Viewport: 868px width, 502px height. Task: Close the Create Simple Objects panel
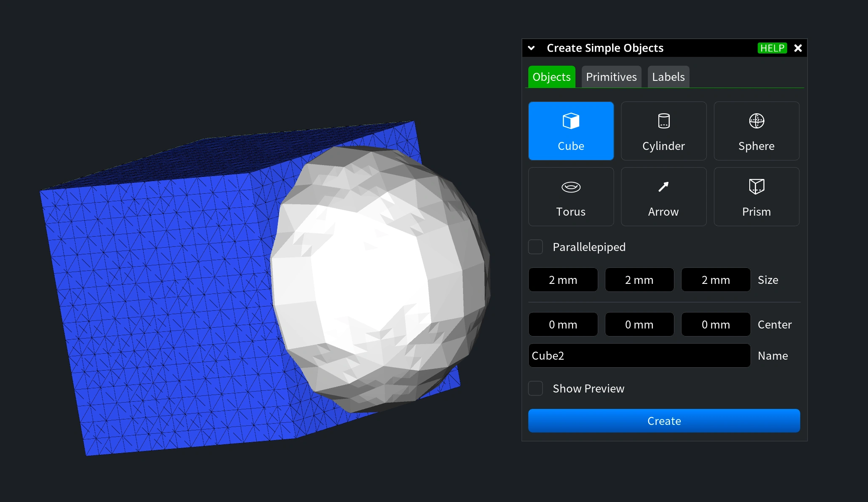click(798, 48)
